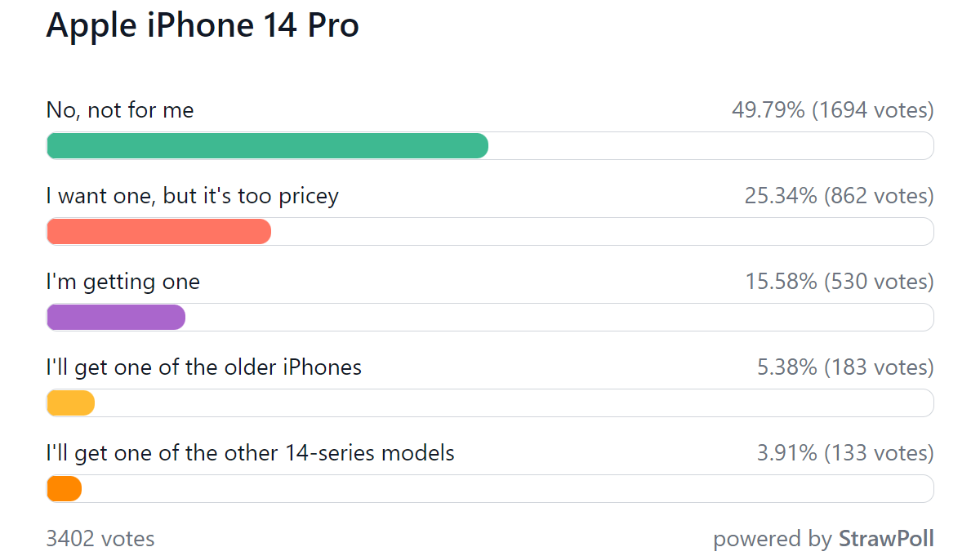Select the I'm getting one label

coord(123,282)
